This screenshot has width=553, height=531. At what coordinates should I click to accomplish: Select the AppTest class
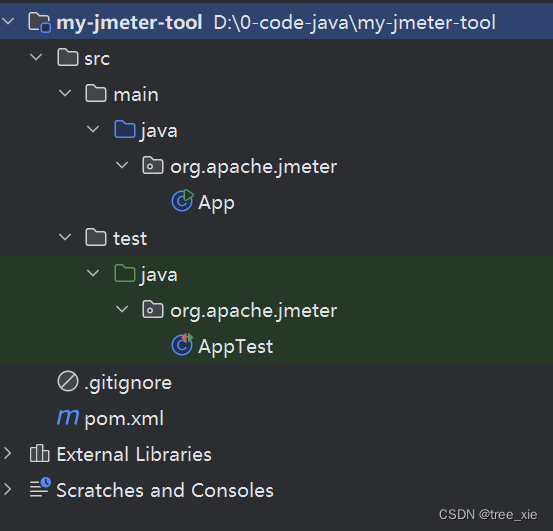[x=236, y=346]
